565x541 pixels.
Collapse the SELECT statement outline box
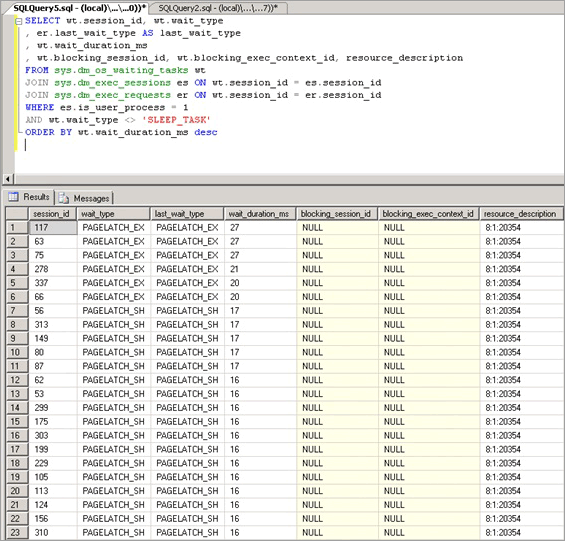[x=18, y=21]
